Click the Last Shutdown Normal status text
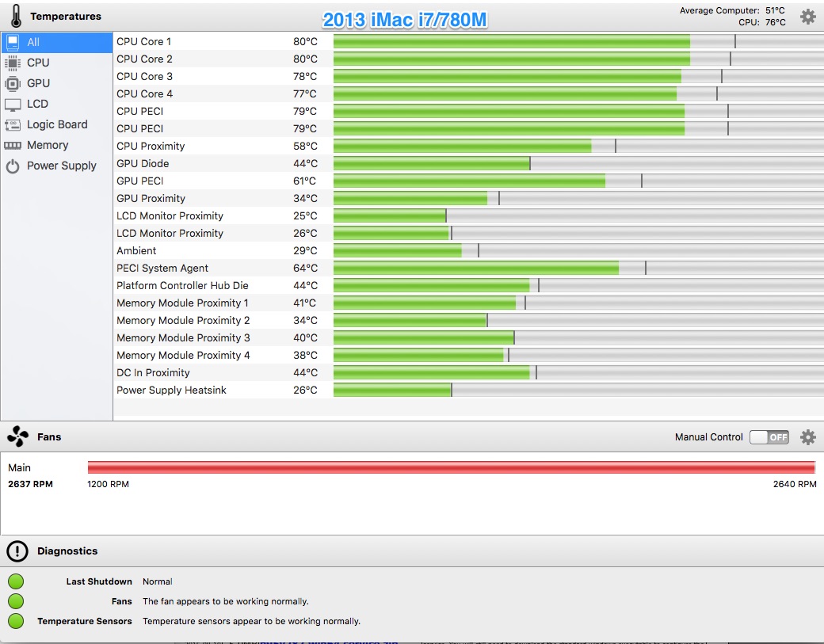 [158, 581]
